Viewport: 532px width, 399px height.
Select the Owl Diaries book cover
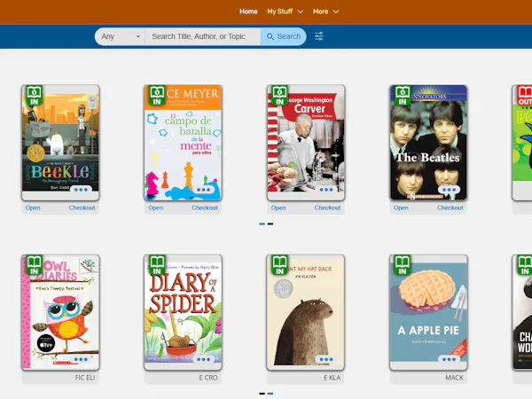coord(60,312)
